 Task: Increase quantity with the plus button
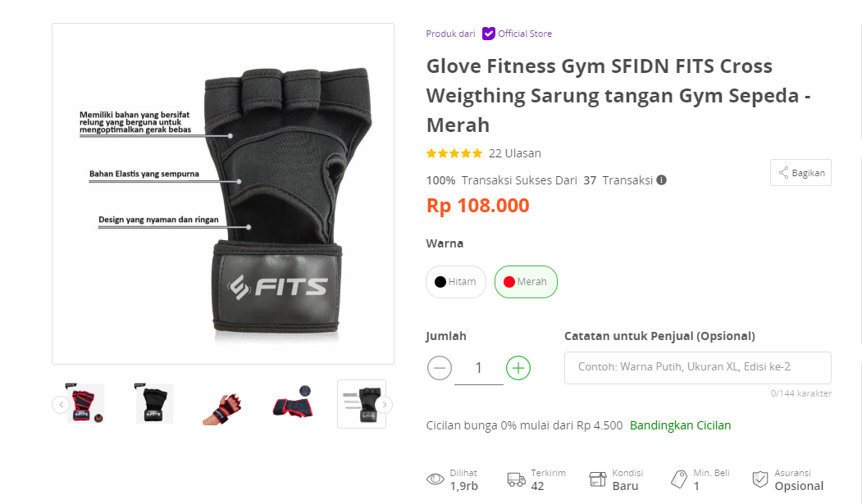tap(518, 368)
